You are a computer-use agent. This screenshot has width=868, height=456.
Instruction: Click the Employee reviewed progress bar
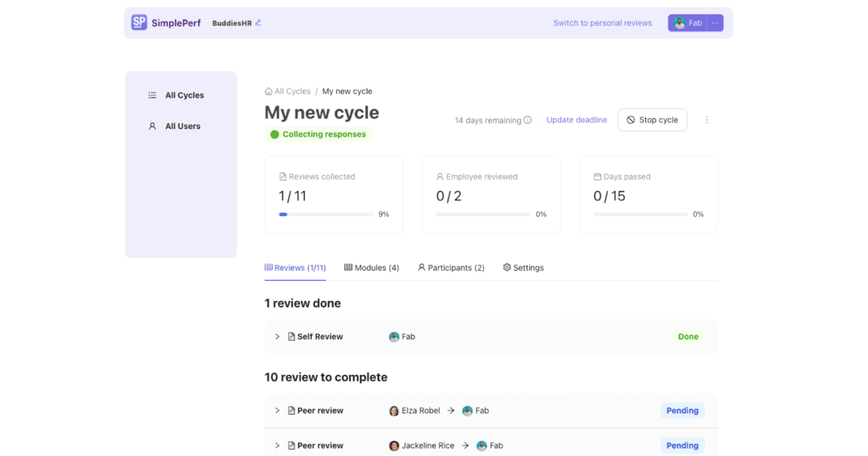[x=484, y=214]
